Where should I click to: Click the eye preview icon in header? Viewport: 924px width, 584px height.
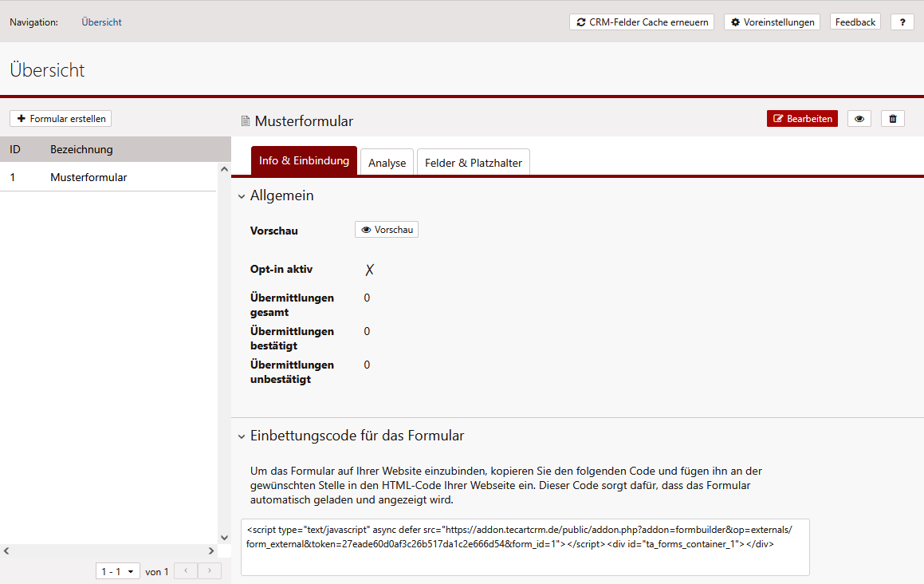[859, 119]
